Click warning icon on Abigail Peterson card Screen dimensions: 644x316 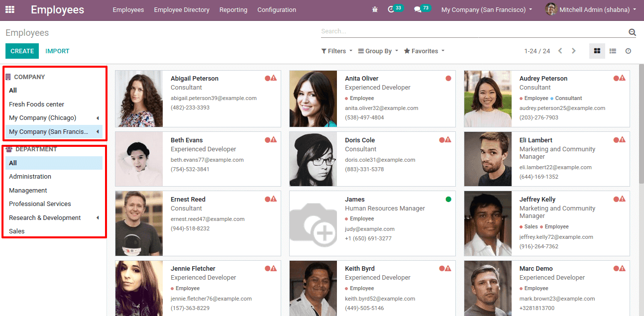(274, 78)
